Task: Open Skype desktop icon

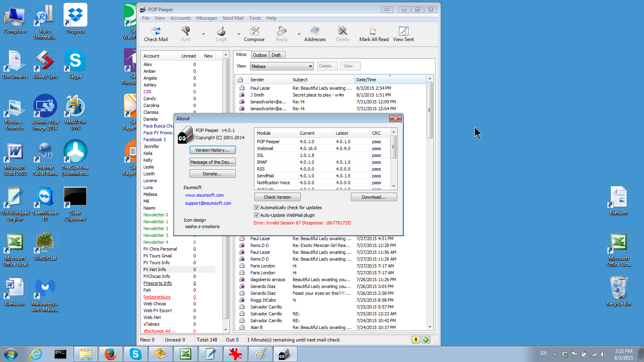Action: (x=75, y=64)
